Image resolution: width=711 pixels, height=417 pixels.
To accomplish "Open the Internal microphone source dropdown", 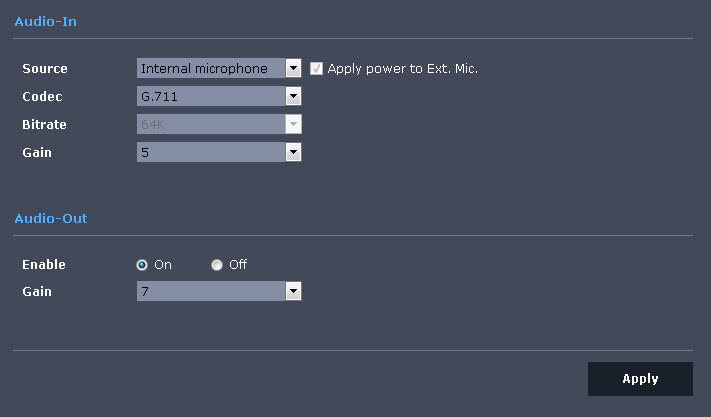I will pos(219,68).
